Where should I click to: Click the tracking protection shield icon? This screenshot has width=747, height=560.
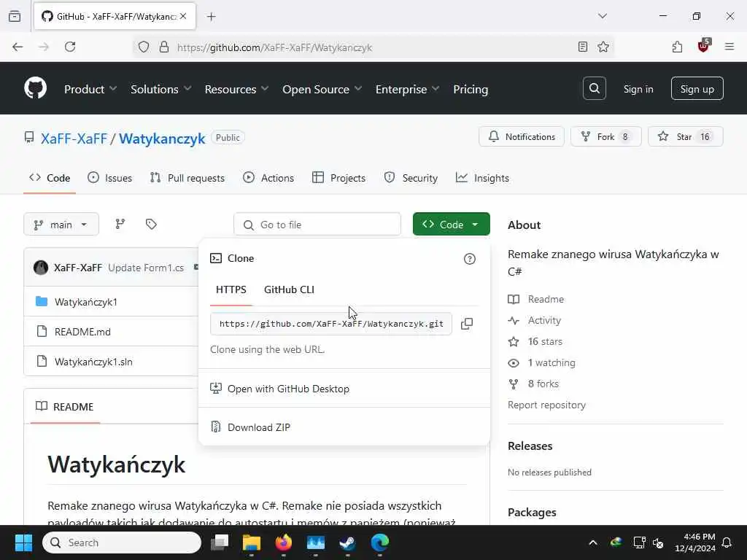144,47
